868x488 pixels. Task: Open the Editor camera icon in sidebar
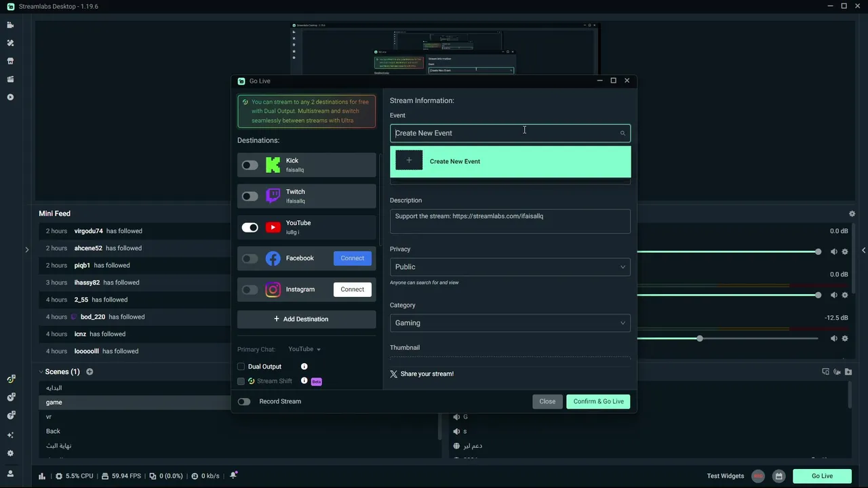[x=10, y=25]
